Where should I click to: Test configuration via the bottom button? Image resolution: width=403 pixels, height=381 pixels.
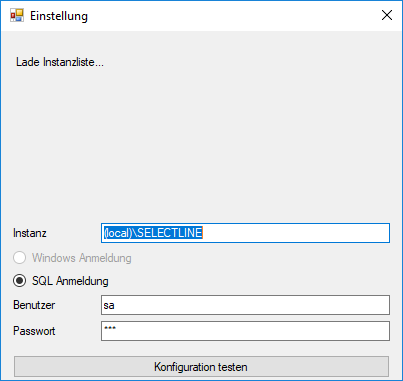coord(201,366)
